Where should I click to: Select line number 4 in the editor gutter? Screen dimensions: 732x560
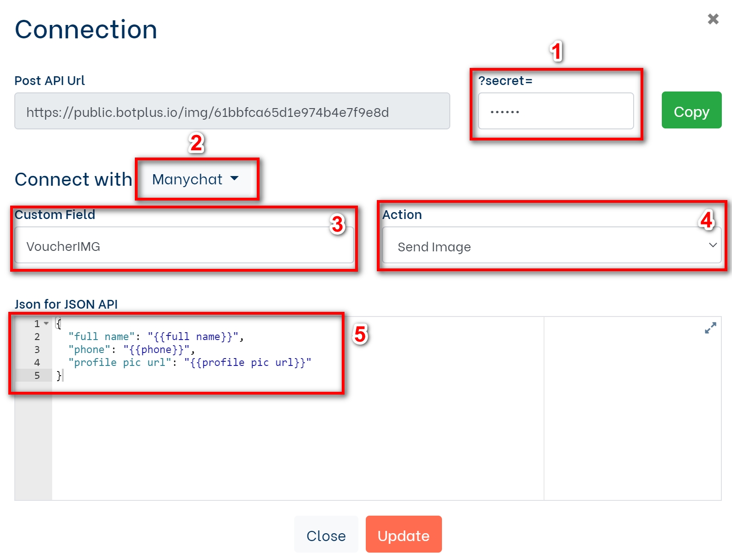(37, 363)
